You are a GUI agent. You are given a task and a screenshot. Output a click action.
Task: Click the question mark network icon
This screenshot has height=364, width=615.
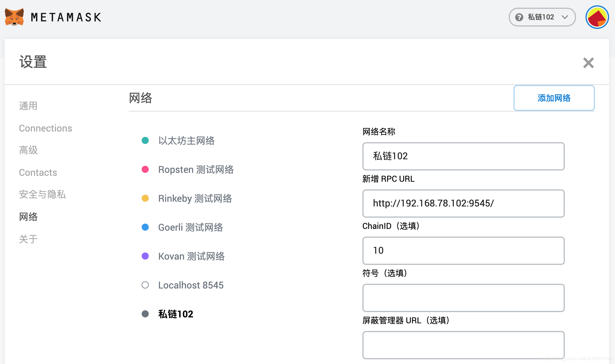(x=519, y=17)
